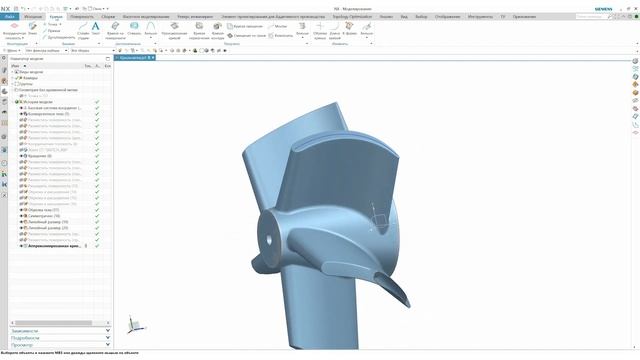
Task: Select the Спираль (Helix) tool
Action: [x=134, y=29]
